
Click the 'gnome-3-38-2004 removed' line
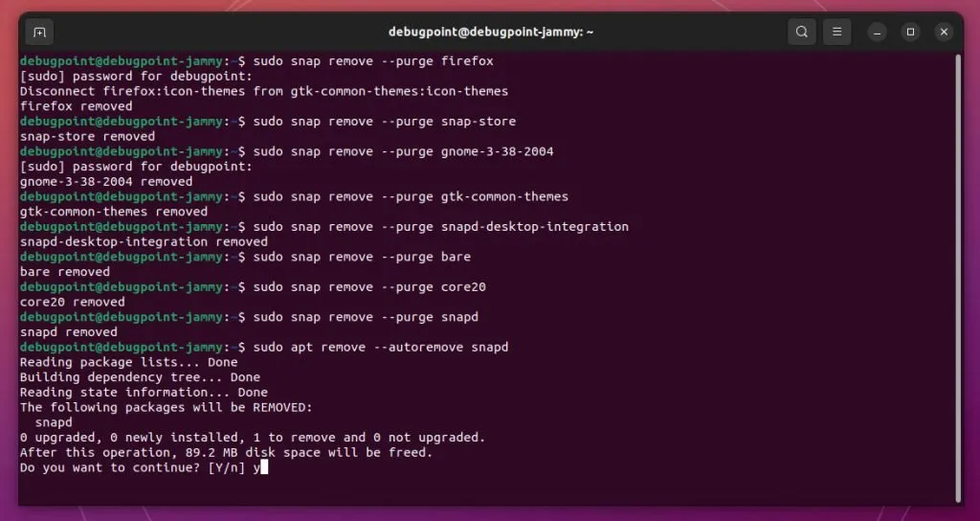point(106,181)
